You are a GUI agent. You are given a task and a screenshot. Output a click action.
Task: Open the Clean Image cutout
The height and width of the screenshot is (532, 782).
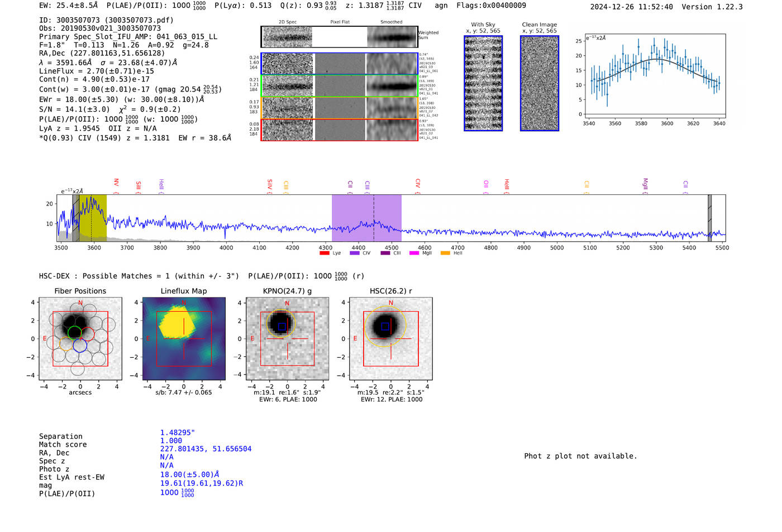click(540, 84)
